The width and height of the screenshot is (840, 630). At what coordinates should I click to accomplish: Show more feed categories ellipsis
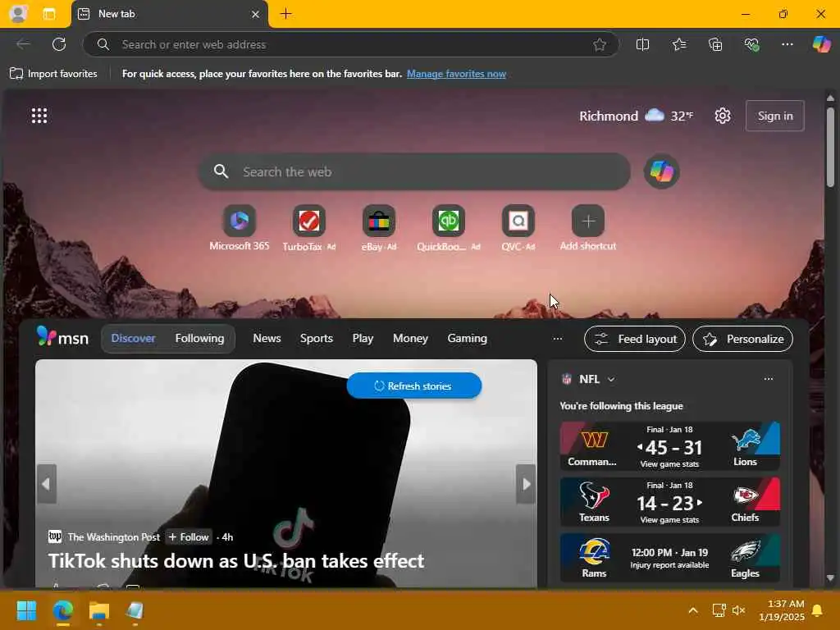(x=557, y=339)
